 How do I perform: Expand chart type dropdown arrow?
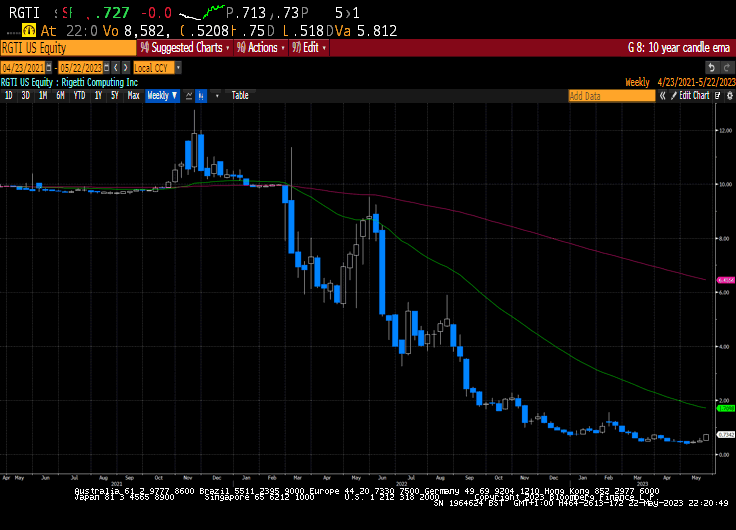click(217, 96)
